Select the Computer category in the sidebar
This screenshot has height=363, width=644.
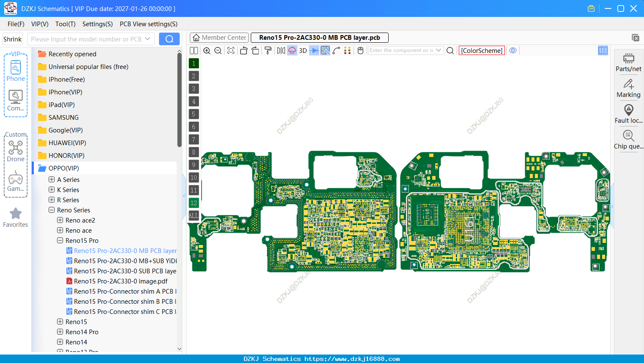click(x=16, y=101)
